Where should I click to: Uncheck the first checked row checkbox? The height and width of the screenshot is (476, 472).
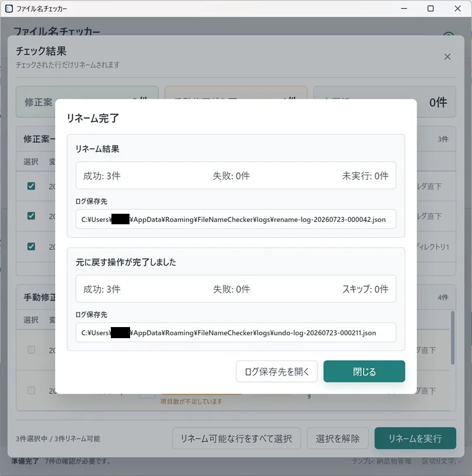32,186
